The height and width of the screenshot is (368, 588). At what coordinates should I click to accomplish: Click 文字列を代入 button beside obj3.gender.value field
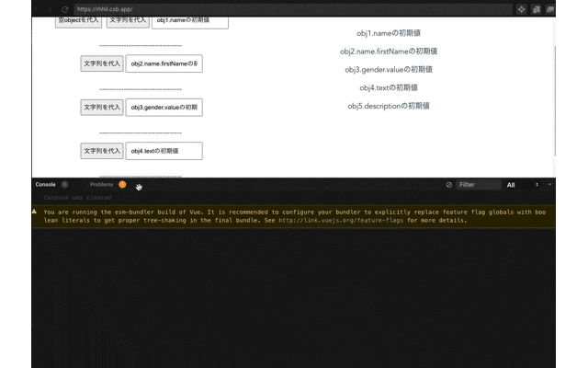(x=102, y=107)
